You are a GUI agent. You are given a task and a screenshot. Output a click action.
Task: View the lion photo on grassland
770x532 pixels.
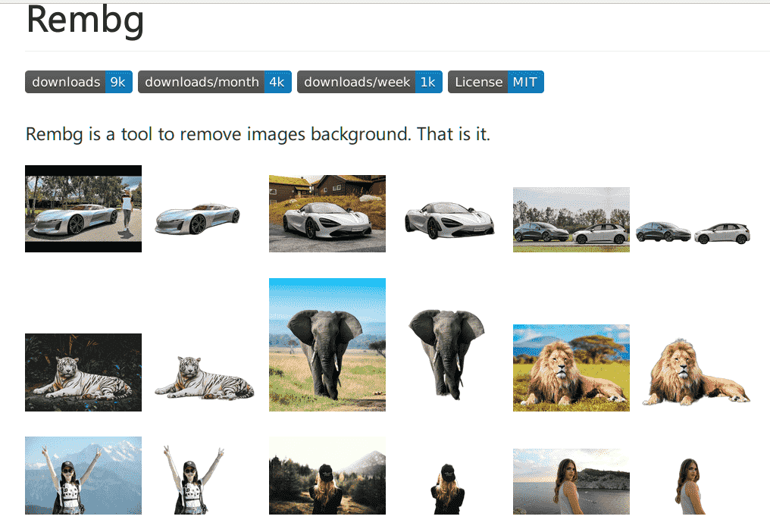(x=571, y=368)
